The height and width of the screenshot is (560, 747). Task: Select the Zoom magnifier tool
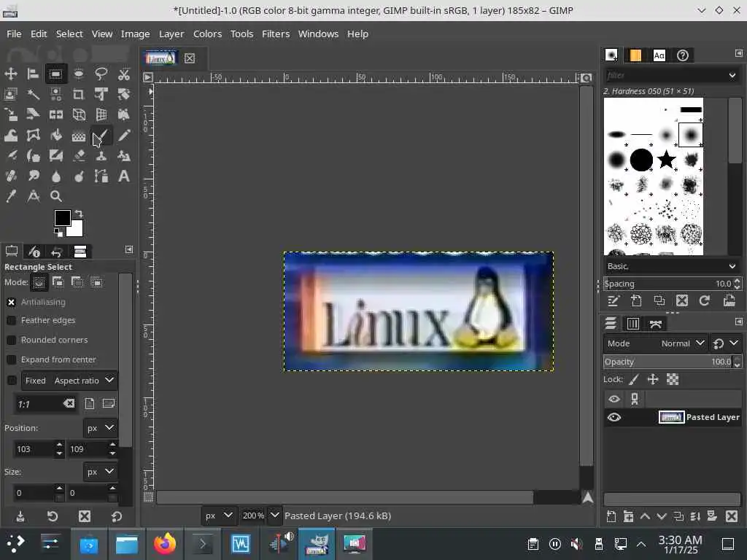[55, 196]
